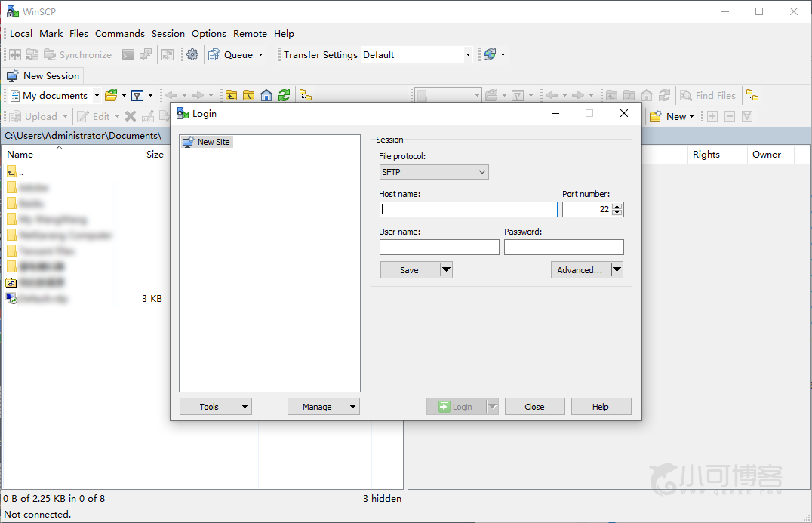812x523 pixels.
Task: Expand the Queue dropdown arrow
Action: coord(260,55)
